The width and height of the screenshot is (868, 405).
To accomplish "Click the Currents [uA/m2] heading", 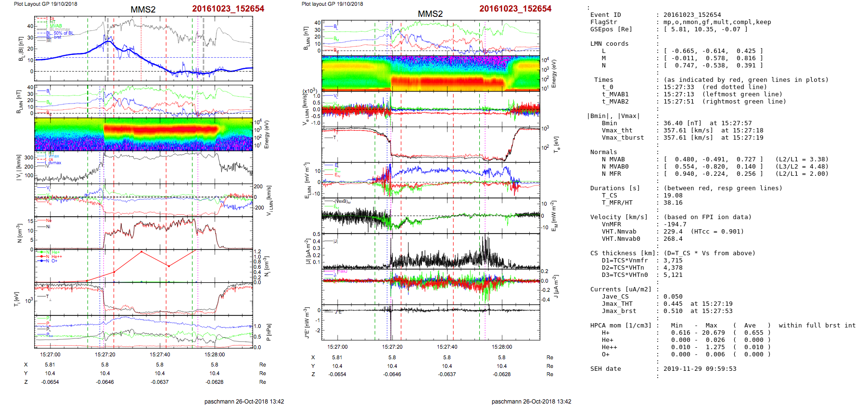I will pyautogui.click(x=621, y=289).
